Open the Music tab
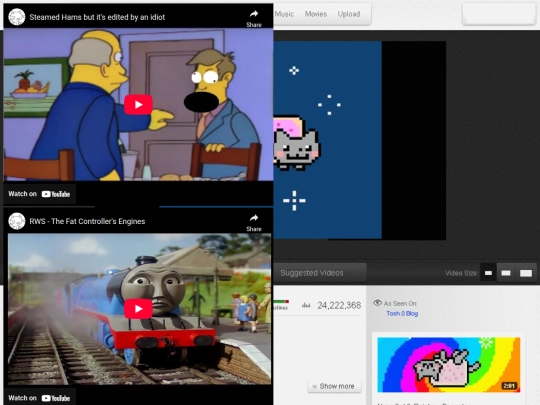The image size is (540, 405). click(284, 14)
